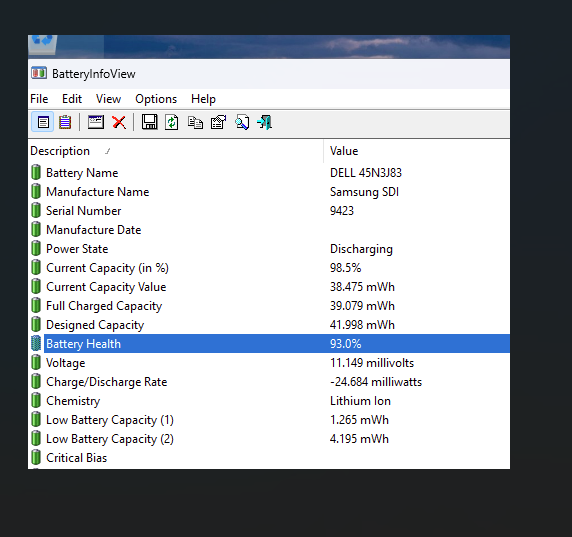Select the highlighted Battery Health row label
The width and height of the screenshot is (572, 537).
click(83, 344)
